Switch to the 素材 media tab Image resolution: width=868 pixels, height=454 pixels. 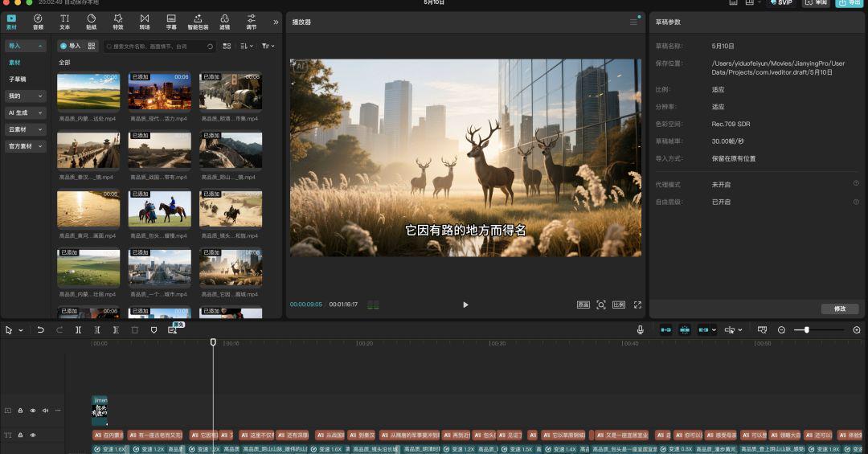click(x=11, y=22)
